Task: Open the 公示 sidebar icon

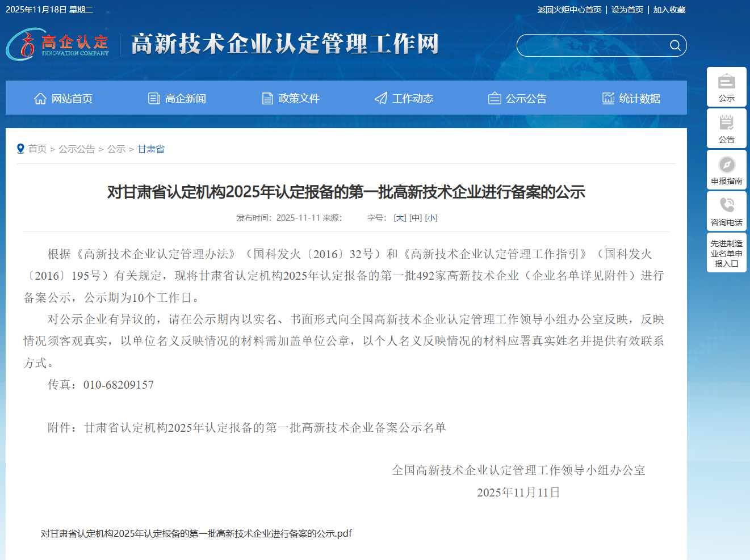Action: tap(726, 82)
